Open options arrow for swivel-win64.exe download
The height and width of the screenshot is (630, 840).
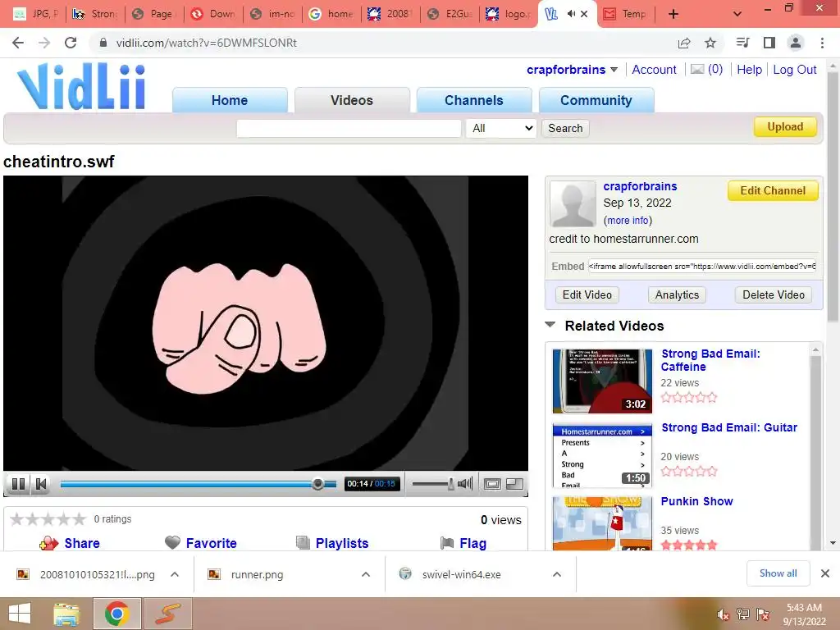click(x=557, y=574)
